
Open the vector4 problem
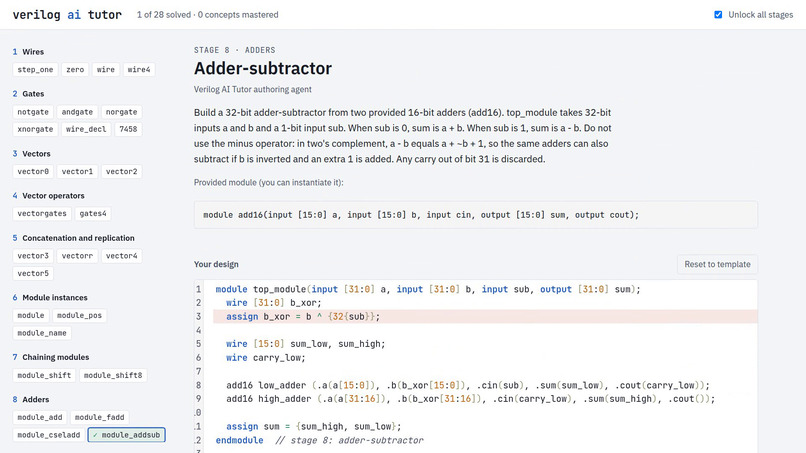[x=121, y=256]
